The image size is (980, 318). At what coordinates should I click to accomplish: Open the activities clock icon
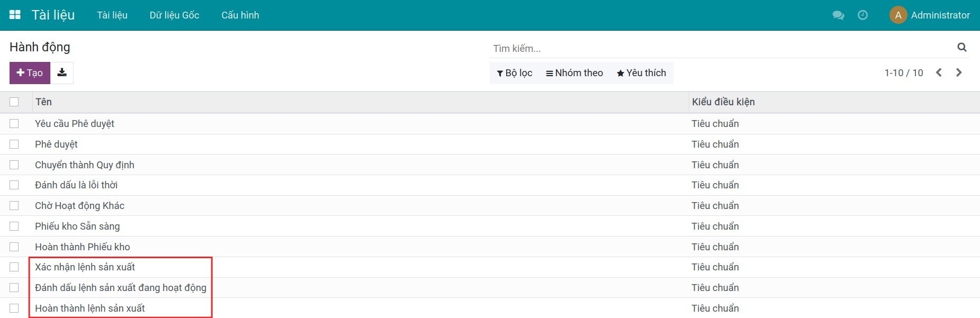pos(862,15)
